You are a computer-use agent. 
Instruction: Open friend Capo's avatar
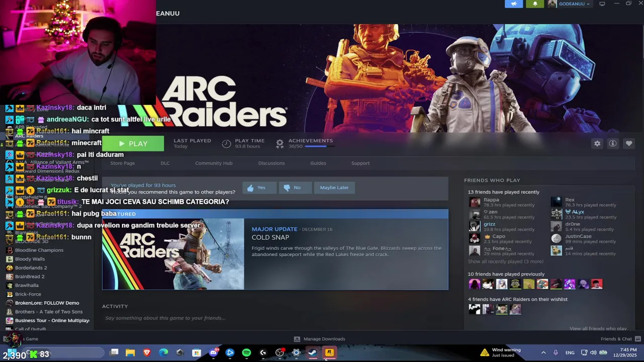tap(474, 238)
